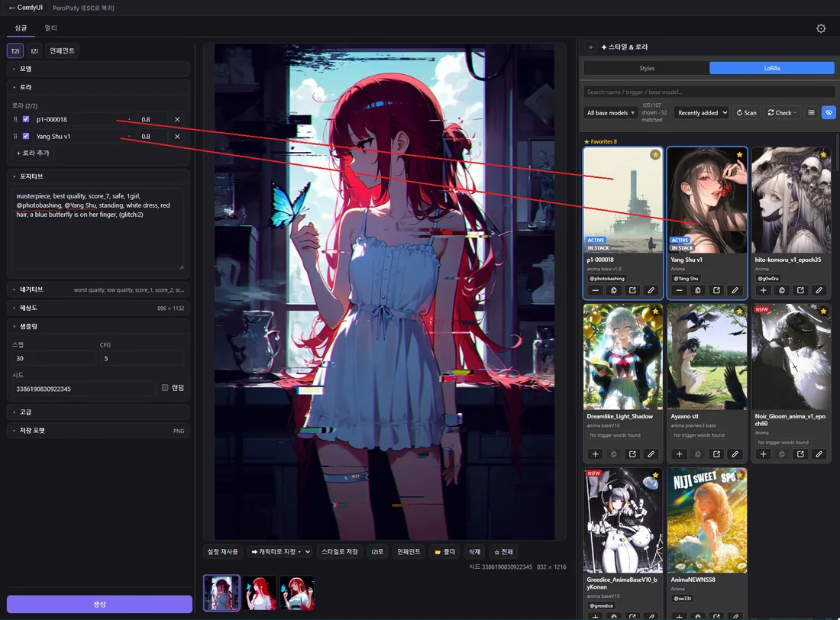Click the 로라 추가 button
Viewport: 840px width, 620px height.
33,153
